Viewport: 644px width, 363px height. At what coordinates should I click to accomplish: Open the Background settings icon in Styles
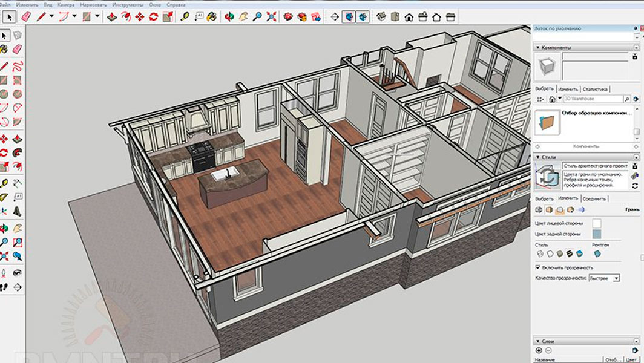pos(559,210)
